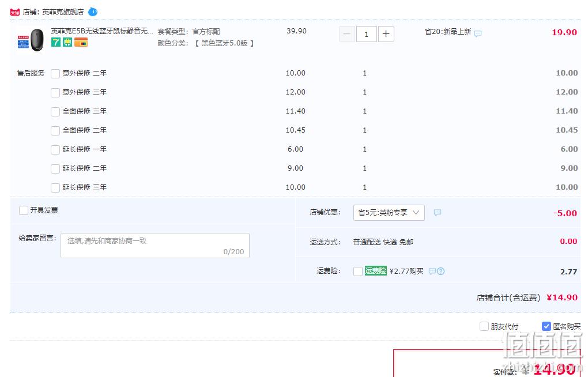Click the 售后服务 section label
This screenshot has height=377, width=588.
(x=31, y=73)
